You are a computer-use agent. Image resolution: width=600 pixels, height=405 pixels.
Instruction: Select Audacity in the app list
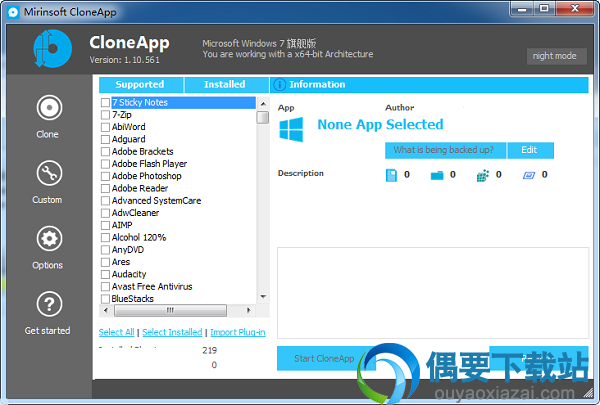click(x=129, y=274)
